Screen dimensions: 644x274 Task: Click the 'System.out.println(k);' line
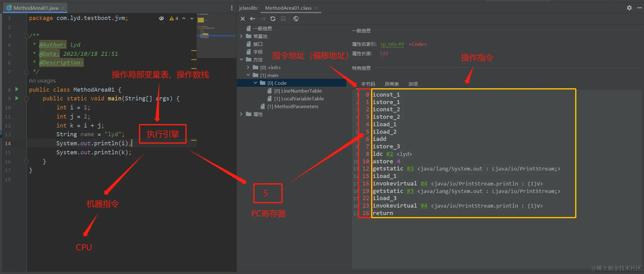coord(94,152)
